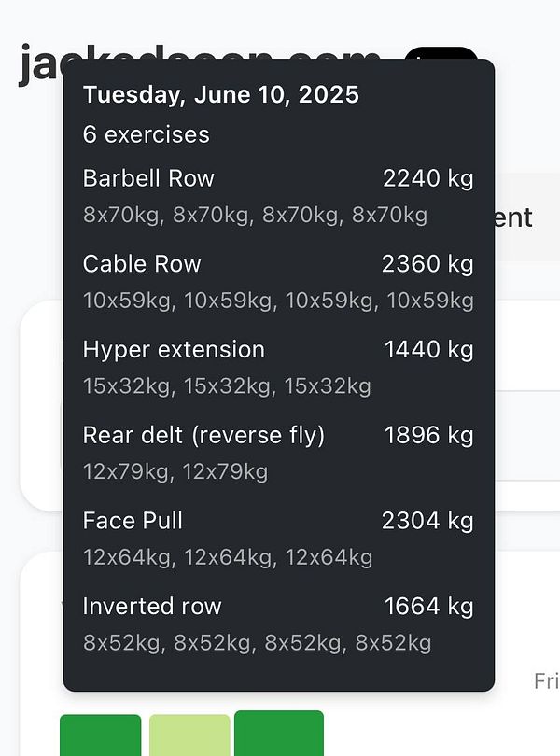This screenshot has width=560, height=756.
Task: Open the Face Pull exercise details
Action: 133,520
